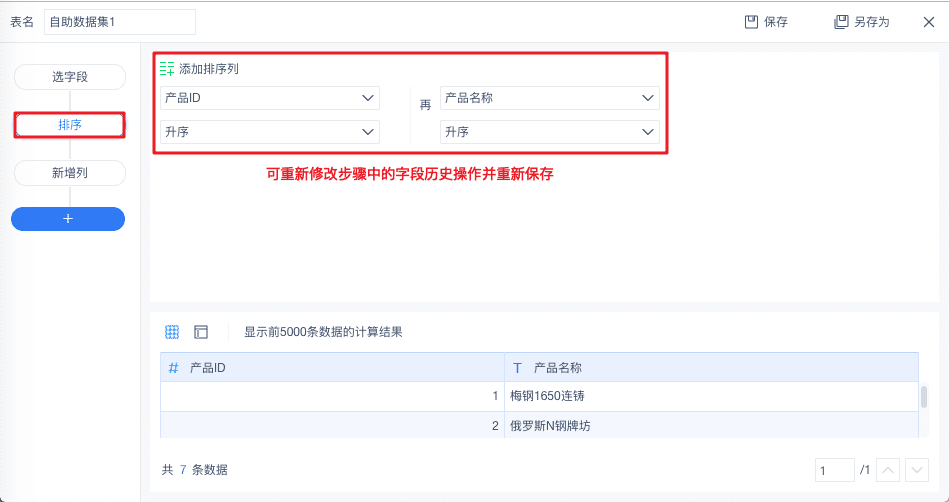This screenshot has height=502, width=949.
Task: Click the numeric type icon beside 产品ID
Action: (174, 368)
